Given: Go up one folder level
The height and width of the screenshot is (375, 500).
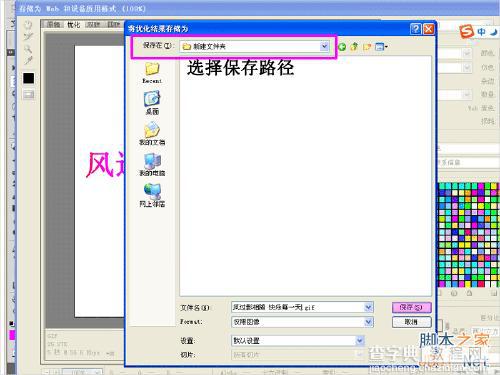Looking at the screenshot, I should [x=354, y=47].
